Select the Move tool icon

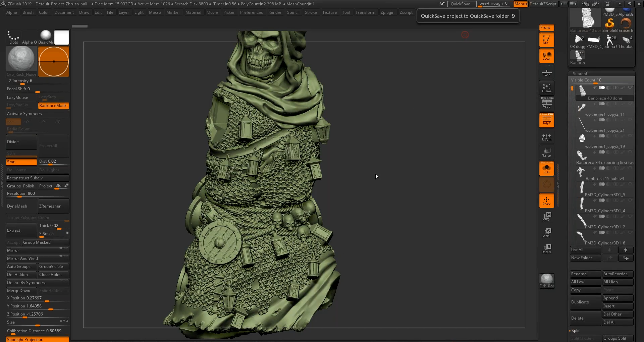(546, 217)
